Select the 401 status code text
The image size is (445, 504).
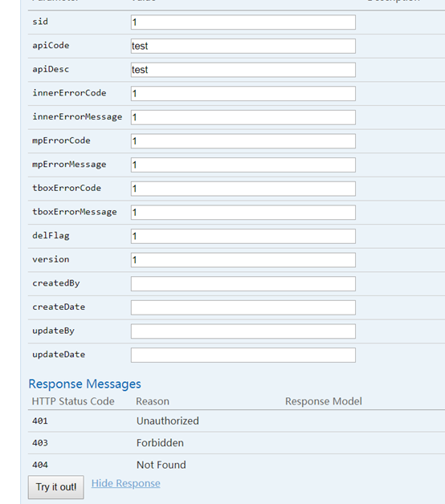tap(40, 421)
